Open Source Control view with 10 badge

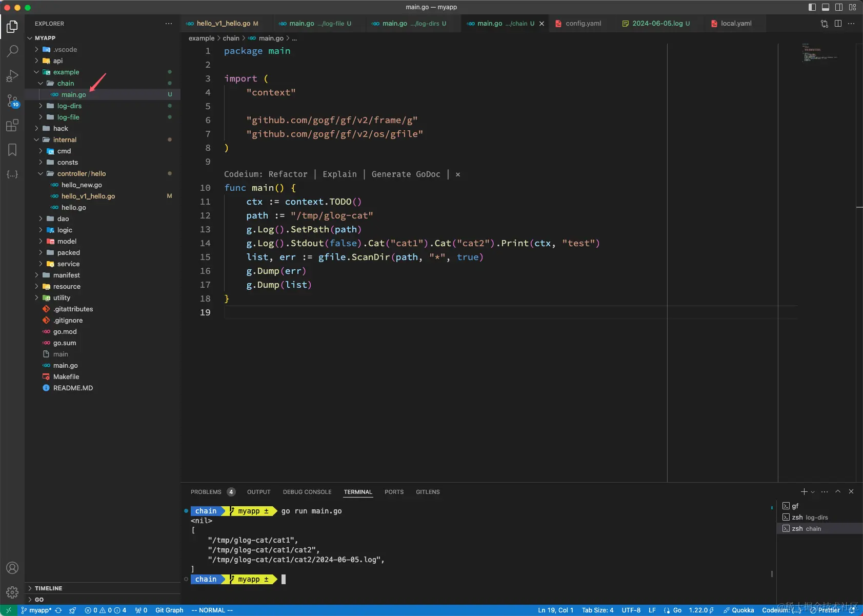(12, 101)
